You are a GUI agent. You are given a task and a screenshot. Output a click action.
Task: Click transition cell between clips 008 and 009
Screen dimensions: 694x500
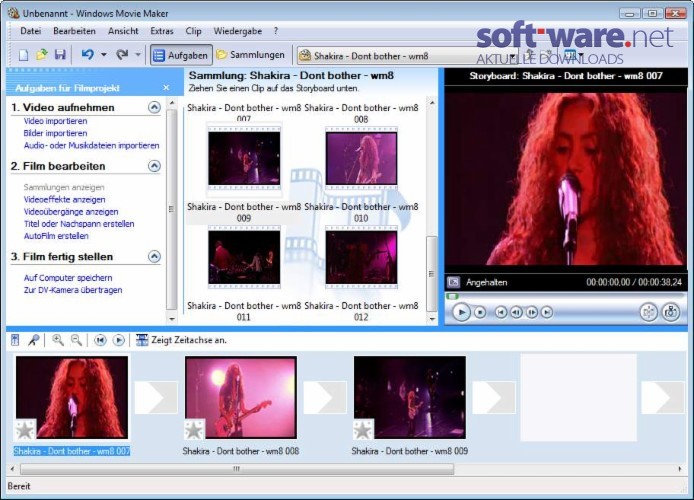325,397
